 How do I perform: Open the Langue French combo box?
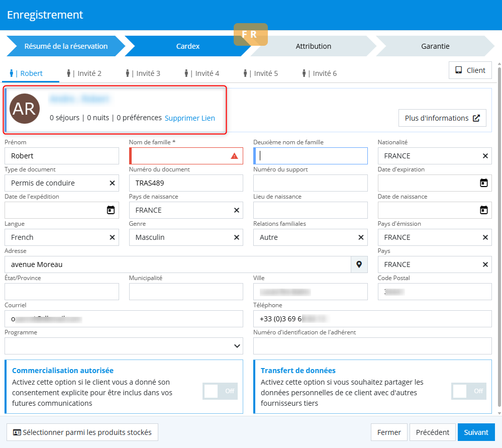55,237
